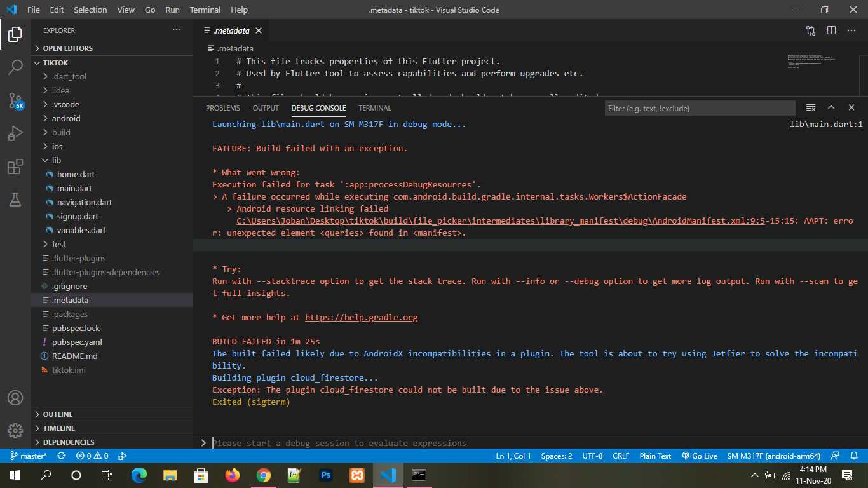Change the CRLF line ending
This screenshot has width=868, height=488.
(x=621, y=456)
